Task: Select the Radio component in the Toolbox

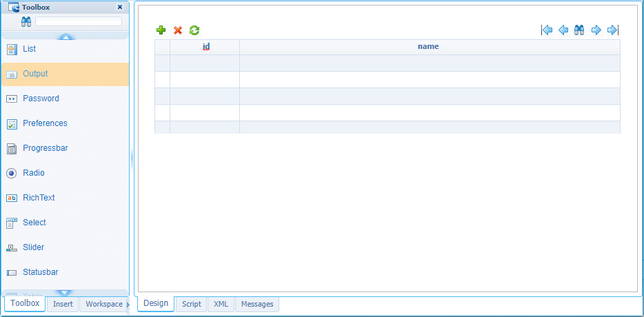Action: click(34, 173)
